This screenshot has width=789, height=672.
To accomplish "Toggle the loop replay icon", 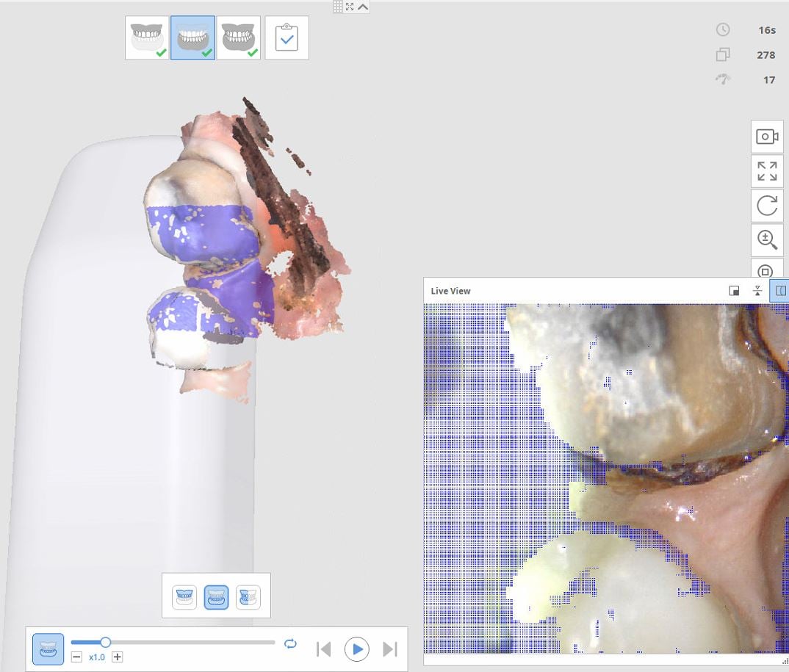I will tap(290, 644).
